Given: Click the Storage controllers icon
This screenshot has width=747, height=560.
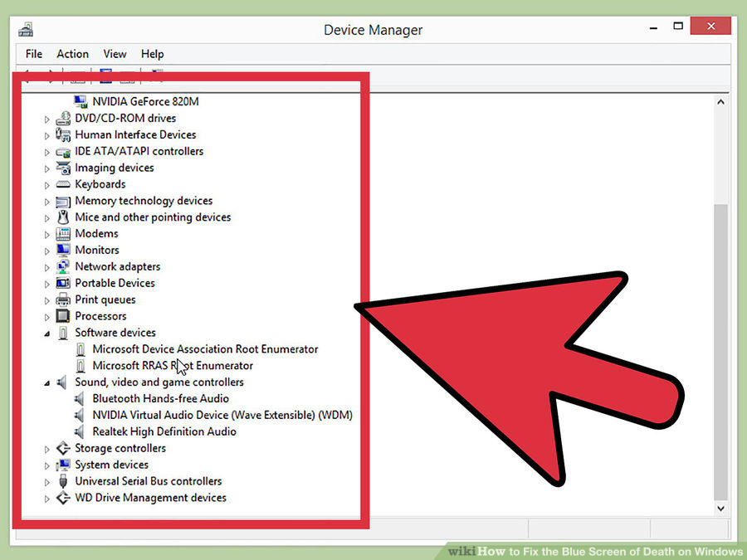Looking at the screenshot, I should [63, 448].
